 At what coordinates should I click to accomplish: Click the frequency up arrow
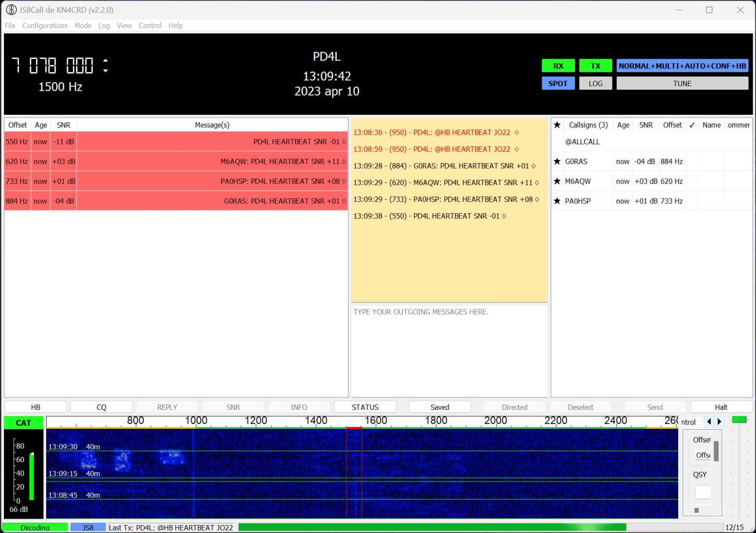tap(105, 61)
